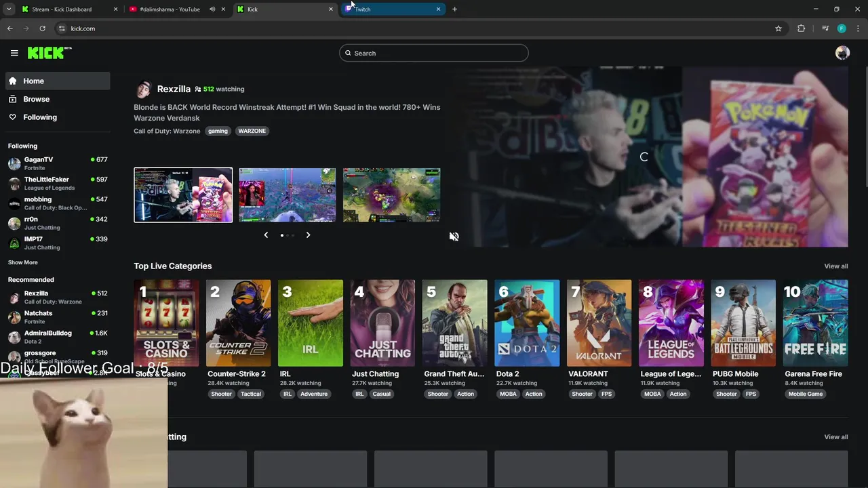The height and width of the screenshot is (488, 868).
Task: Click the Search input field
Action: tap(434, 53)
